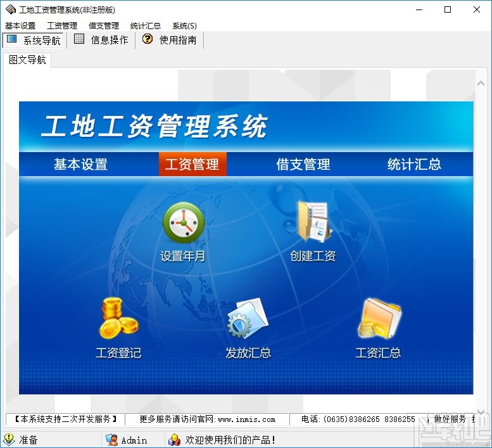Close the 工地工资管理系统 window
The image size is (492, 448).
(477, 10)
